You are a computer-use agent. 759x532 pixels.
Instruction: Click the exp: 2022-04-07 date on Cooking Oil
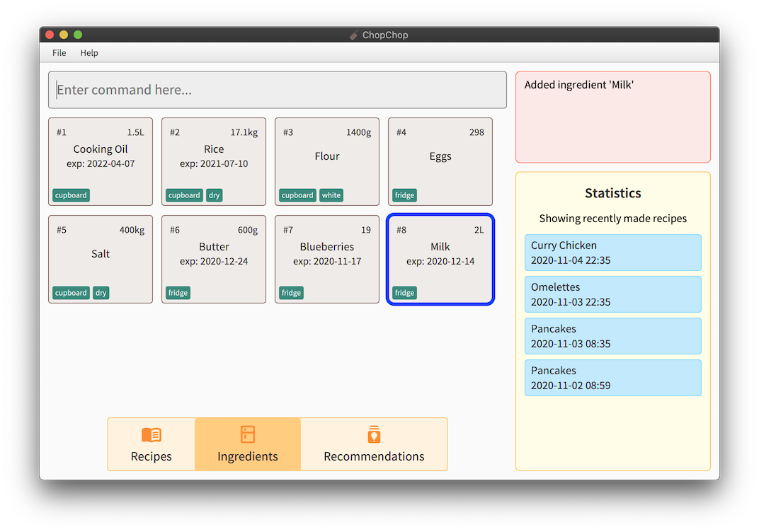click(x=101, y=163)
